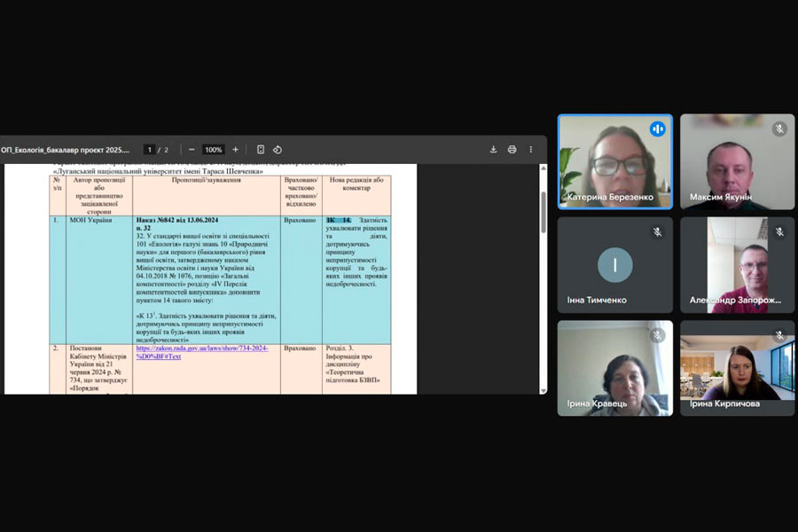The height and width of the screenshot is (532, 798).
Task: Click muted microphone icon on Ірина Кирпичова tile
Action: pyautogui.click(x=779, y=335)
